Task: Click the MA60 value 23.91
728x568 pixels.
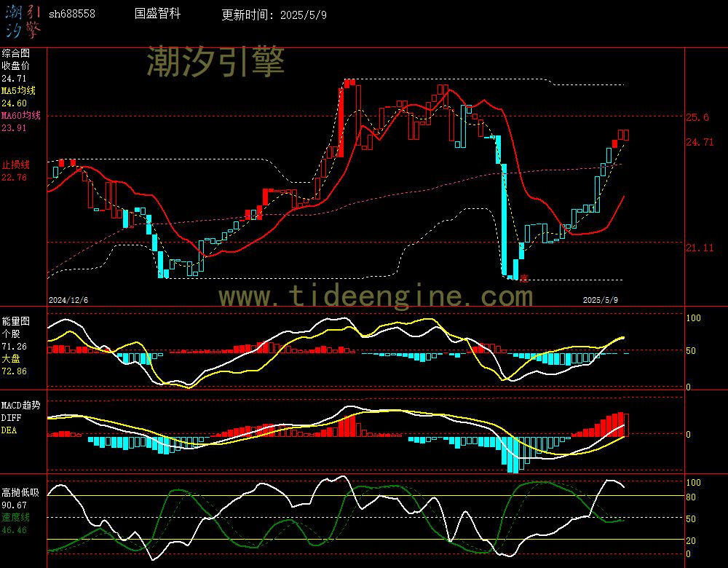Action: click(x=14, y=127)
